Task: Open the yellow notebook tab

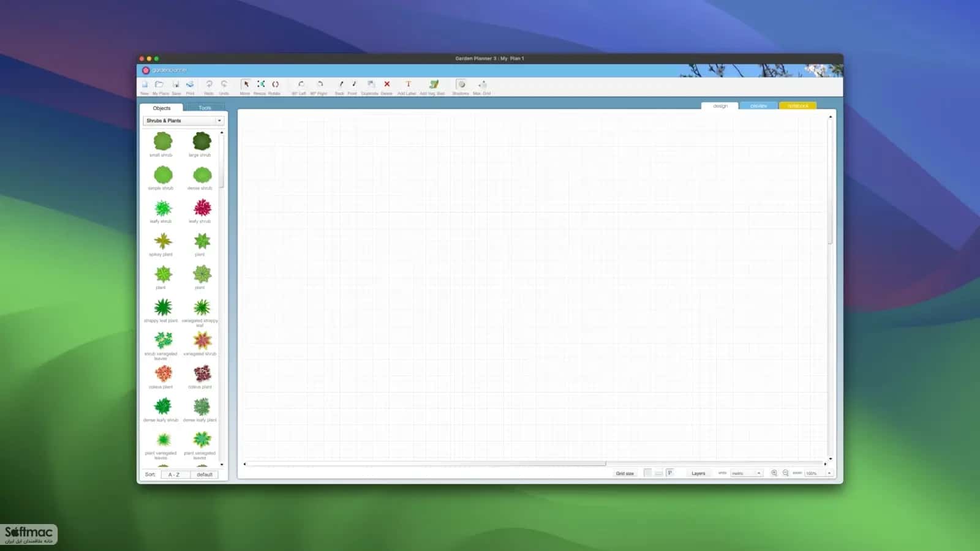Action: (797, 106)
